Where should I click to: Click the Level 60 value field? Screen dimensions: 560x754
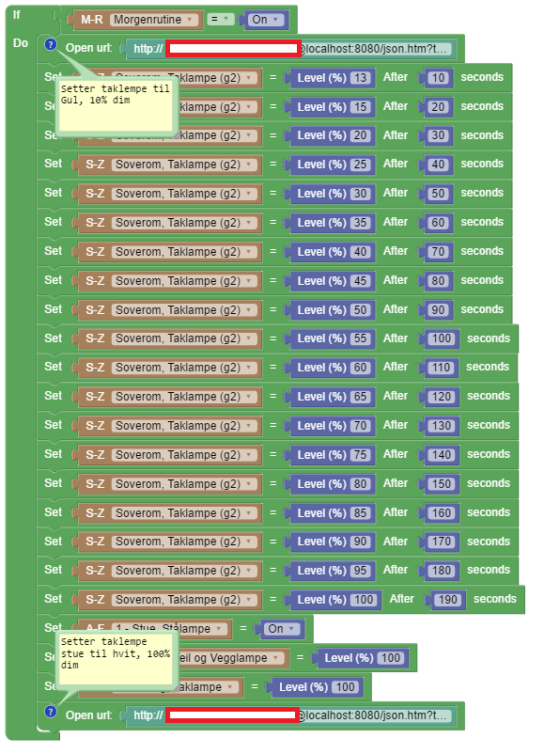361,368
